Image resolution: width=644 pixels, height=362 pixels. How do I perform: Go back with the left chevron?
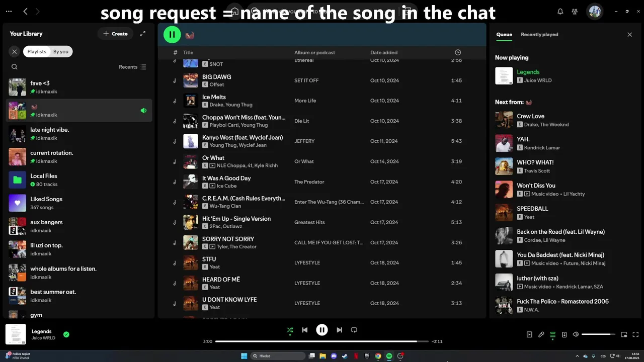[x=25, y=11]
